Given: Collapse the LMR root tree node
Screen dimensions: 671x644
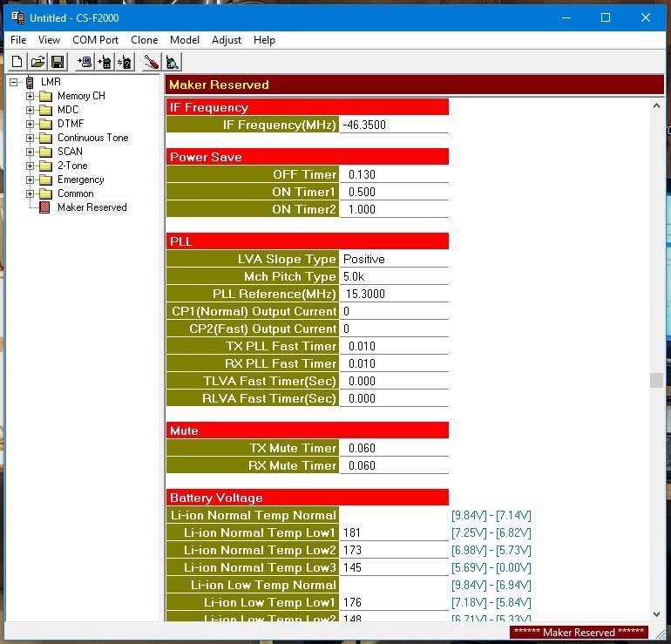Looking at the screenshot, I should coord(14,82).
